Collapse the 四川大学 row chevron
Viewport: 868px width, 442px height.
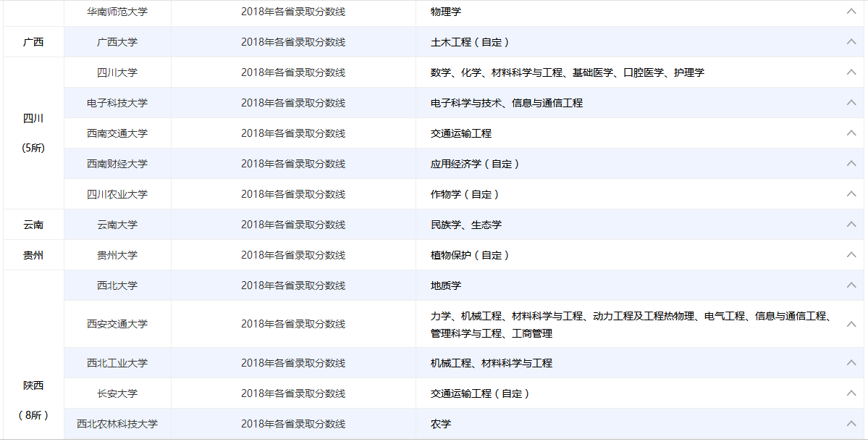[851, 72]
